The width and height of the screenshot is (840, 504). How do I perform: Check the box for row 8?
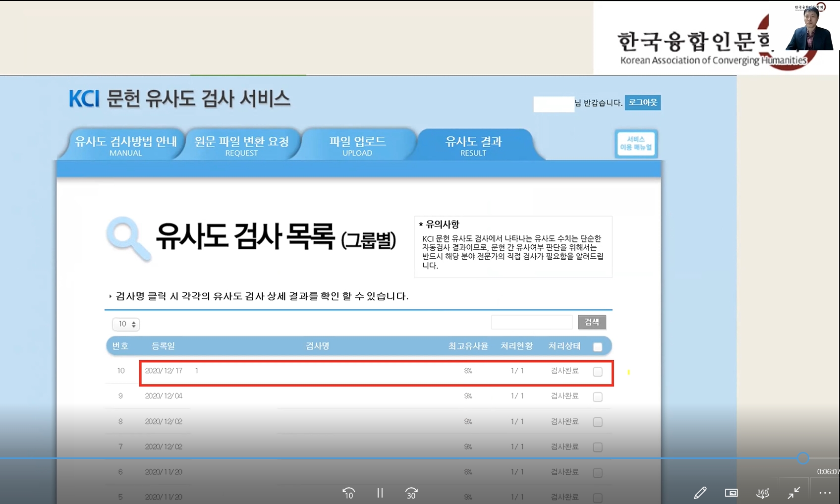tap(598, 422)
